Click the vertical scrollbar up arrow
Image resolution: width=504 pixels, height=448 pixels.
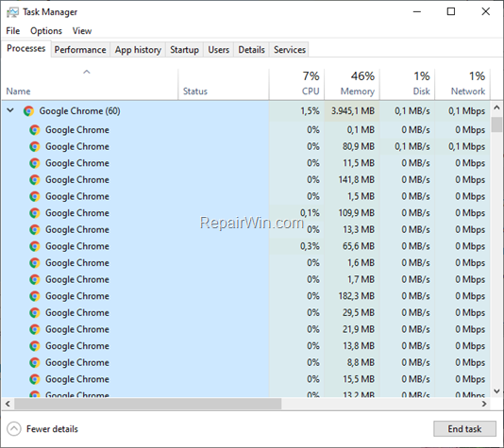tap(496, 108)
